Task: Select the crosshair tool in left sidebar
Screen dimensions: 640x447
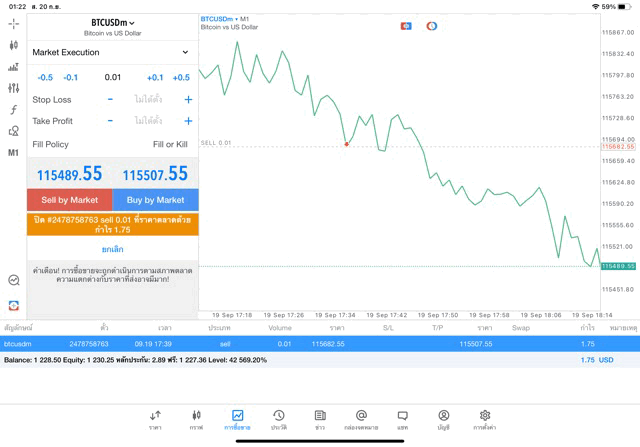Action: 13,23
